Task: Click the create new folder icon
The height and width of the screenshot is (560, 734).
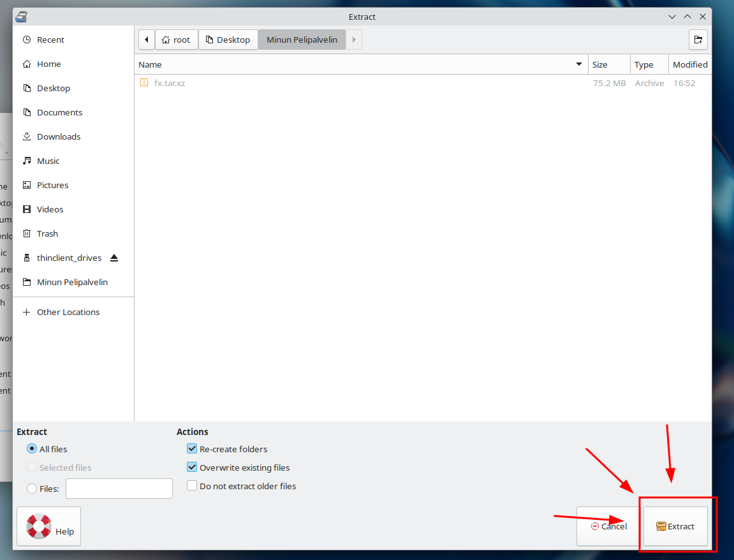Action: tap(698, 40)
